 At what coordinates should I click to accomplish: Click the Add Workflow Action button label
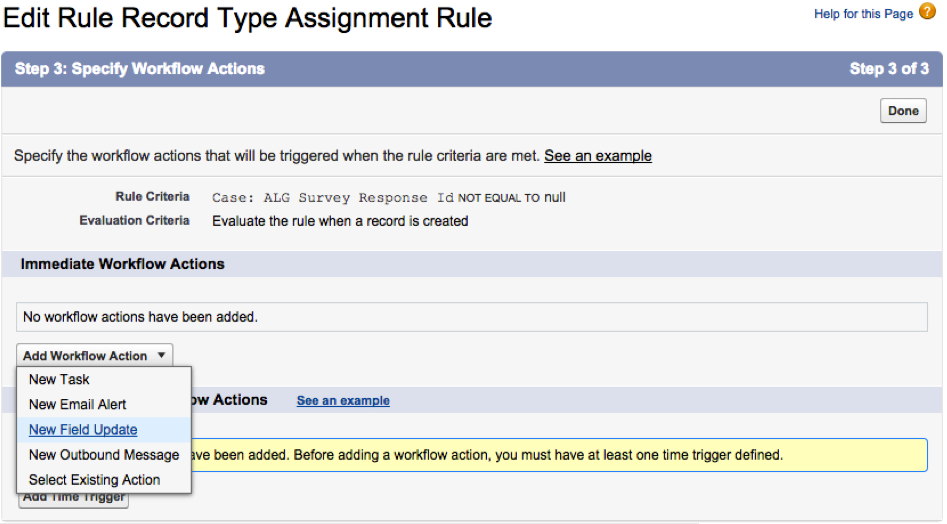point(85,356)
